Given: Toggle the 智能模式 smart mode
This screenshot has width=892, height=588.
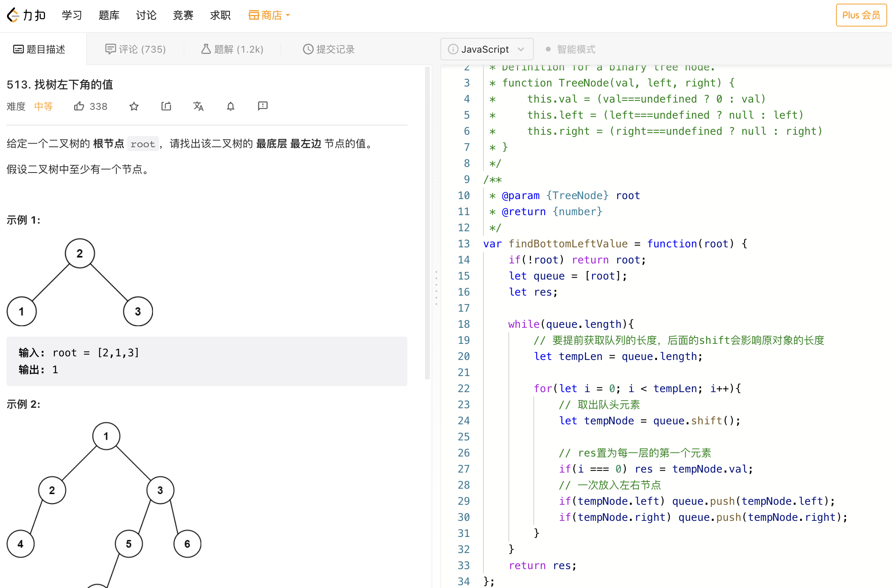Looking at the screenshot, I should 571,49.
